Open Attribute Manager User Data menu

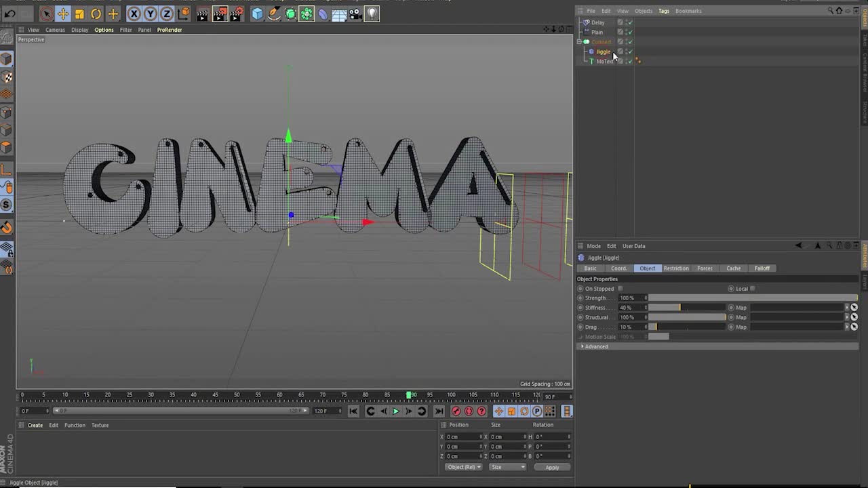pos(634,246)
